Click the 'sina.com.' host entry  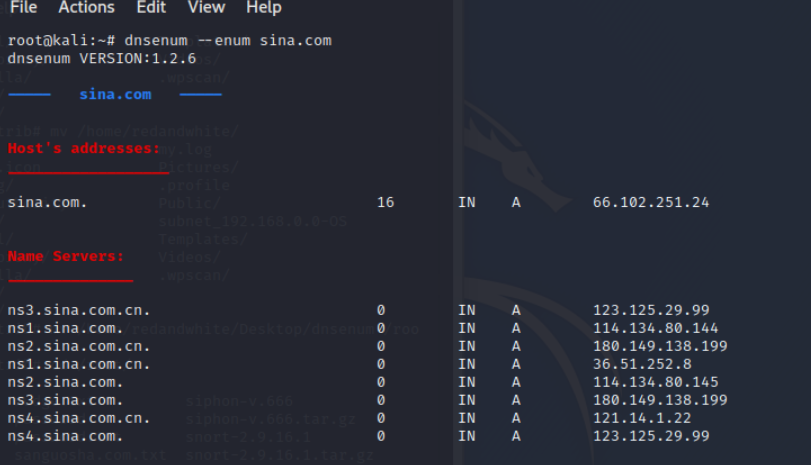[x=47, y=202]
